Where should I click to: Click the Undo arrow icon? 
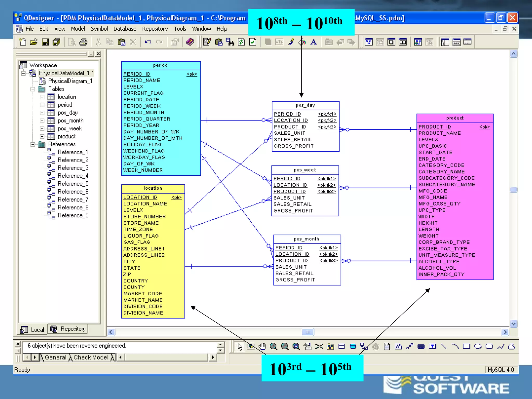point(148,42)
